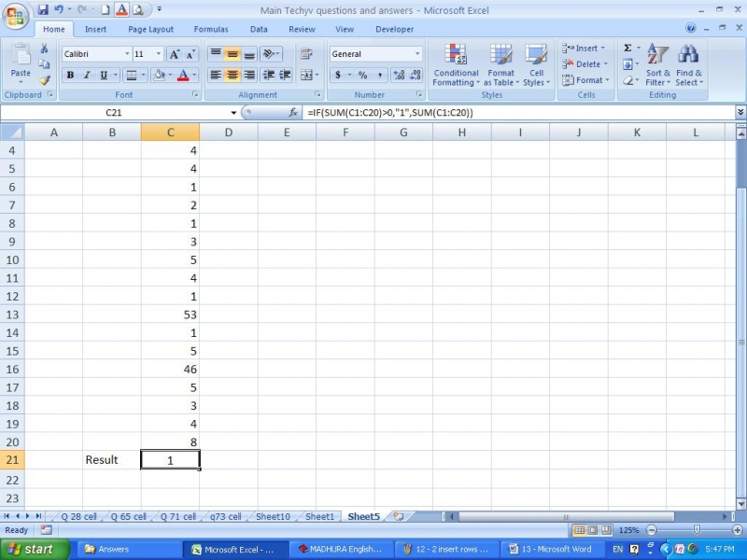Apply Percent Style number format

pyautogui.click(x=362, y=76)
